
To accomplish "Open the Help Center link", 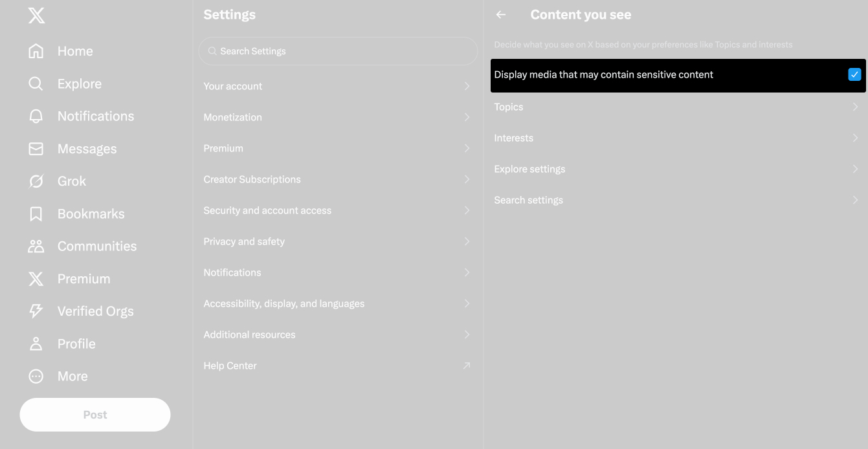I will point(337,365).
